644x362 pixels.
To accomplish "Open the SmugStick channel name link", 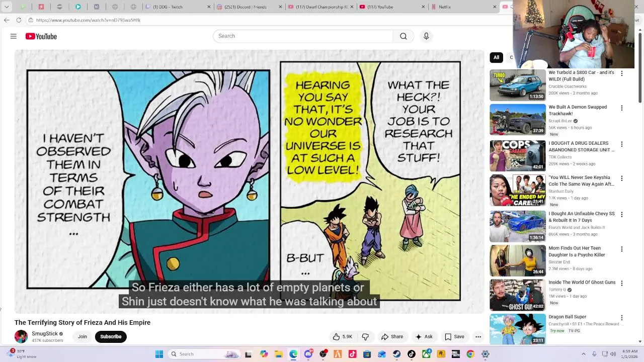I will [x=45, y=334].
